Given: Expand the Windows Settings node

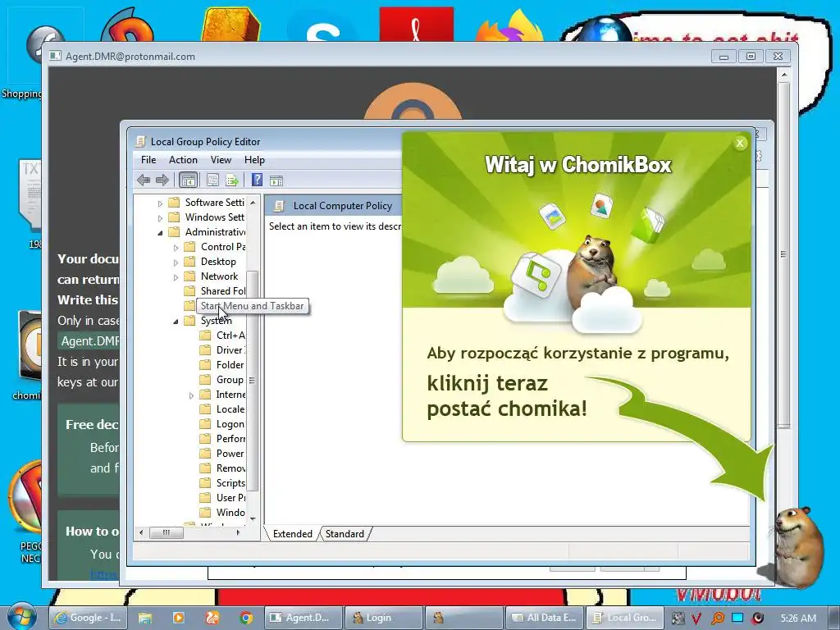Looking at the screenshot, I should (x=160, y=218).
